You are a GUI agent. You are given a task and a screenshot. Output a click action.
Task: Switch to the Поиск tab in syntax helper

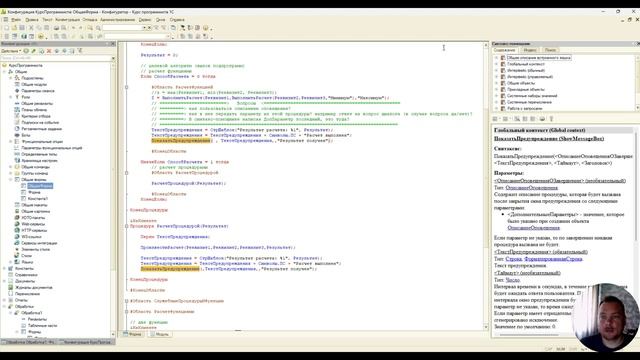point(550,50)
